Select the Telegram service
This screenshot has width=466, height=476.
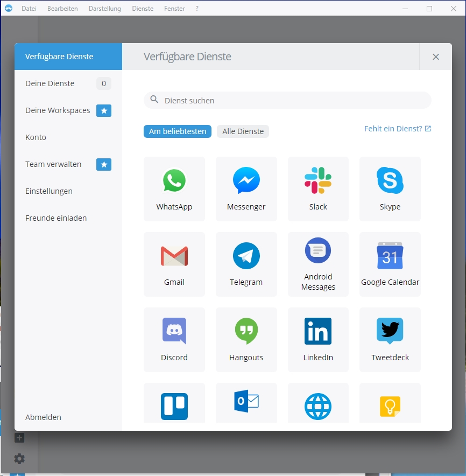coord(246,264)
